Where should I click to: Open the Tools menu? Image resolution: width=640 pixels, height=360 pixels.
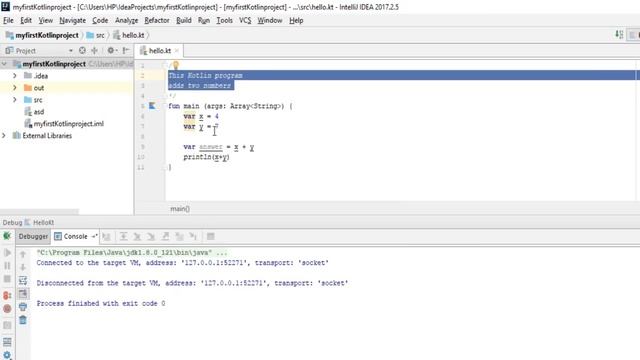click(224, 20)
